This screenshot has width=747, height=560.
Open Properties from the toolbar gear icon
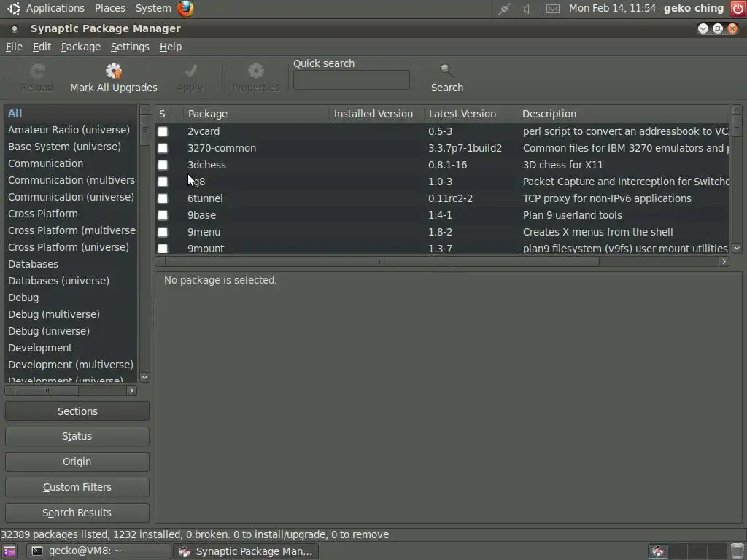256,71
